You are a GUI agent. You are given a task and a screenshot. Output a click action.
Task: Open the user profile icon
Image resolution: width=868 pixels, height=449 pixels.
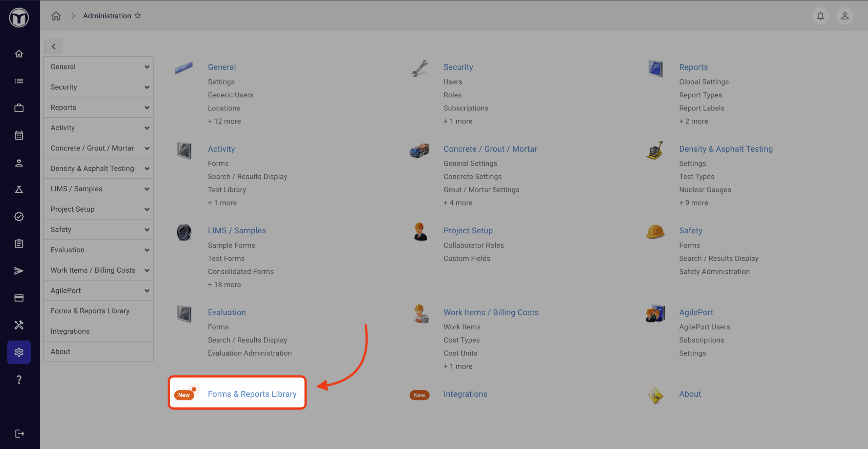[x=845, y=16]
